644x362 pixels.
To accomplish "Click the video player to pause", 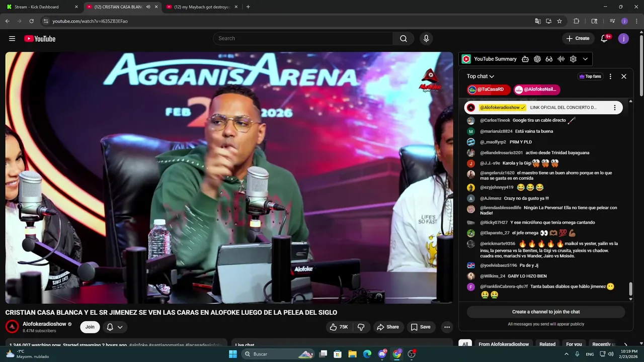I will tap(229, 177).
